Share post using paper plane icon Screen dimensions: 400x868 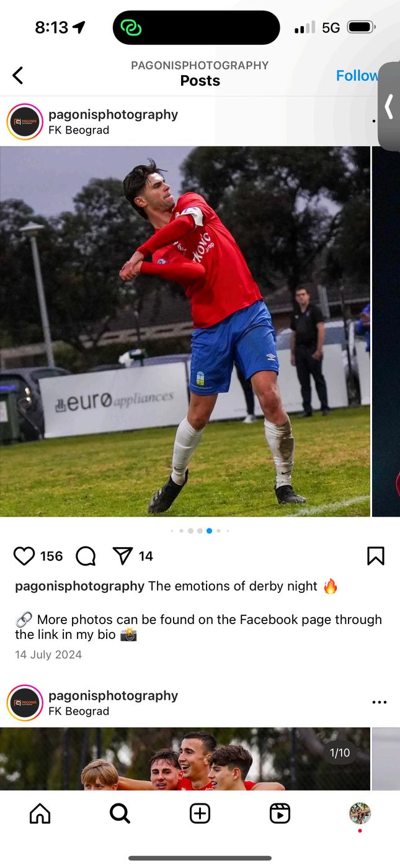[123, 556]
